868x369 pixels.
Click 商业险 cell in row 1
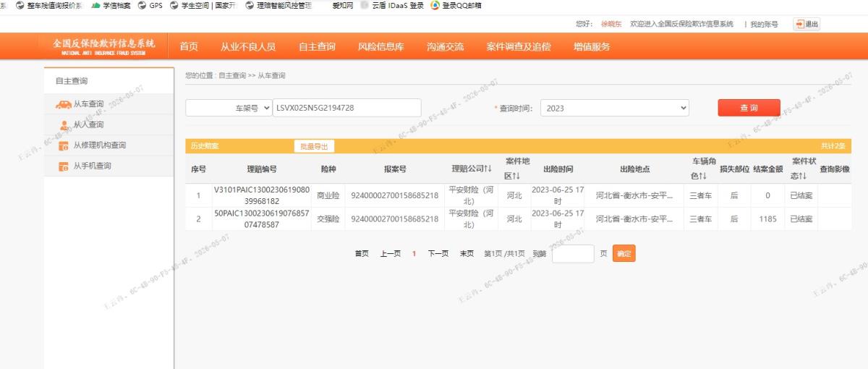point(328,195)
